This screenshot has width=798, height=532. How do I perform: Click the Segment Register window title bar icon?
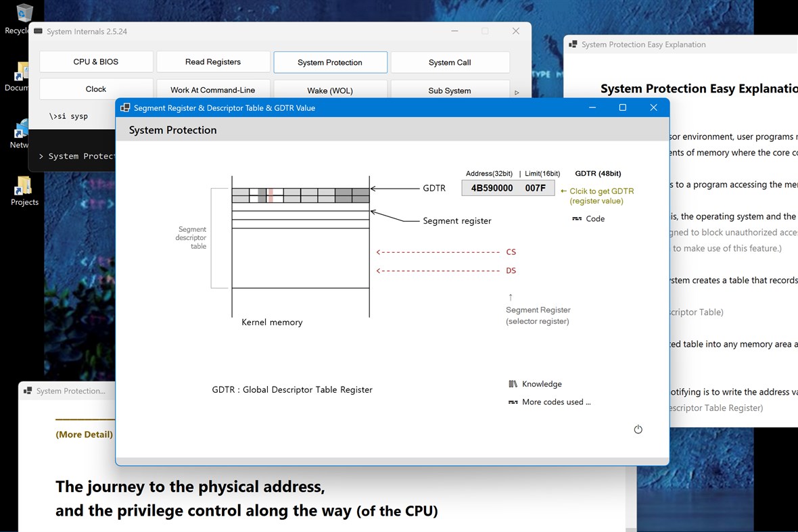click(124, 107)
